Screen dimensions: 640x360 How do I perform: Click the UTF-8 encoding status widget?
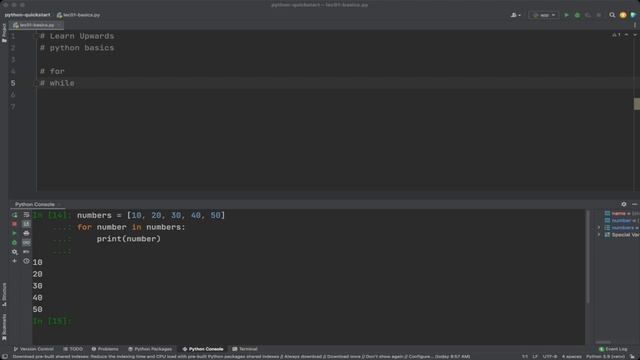click(x=550, y=357)
